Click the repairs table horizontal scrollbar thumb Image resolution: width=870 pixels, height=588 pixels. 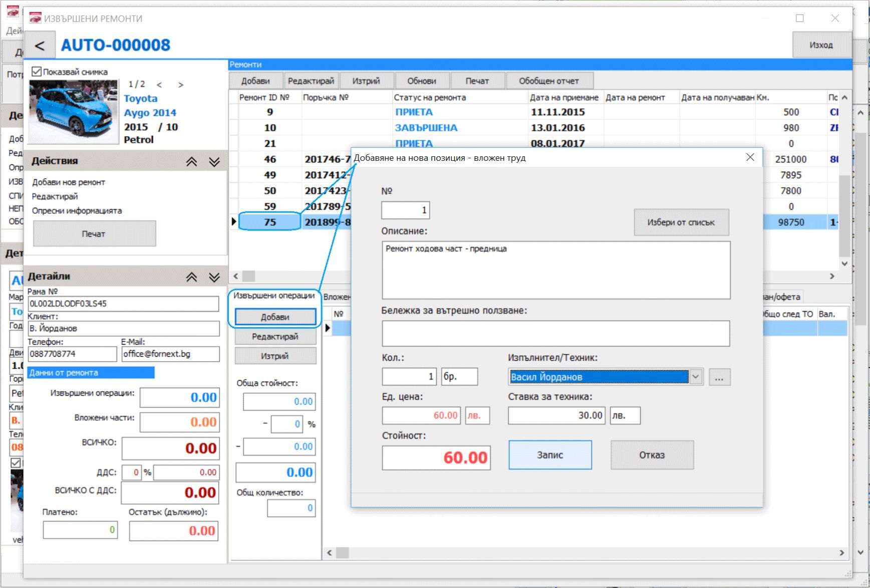click(249, 276)
